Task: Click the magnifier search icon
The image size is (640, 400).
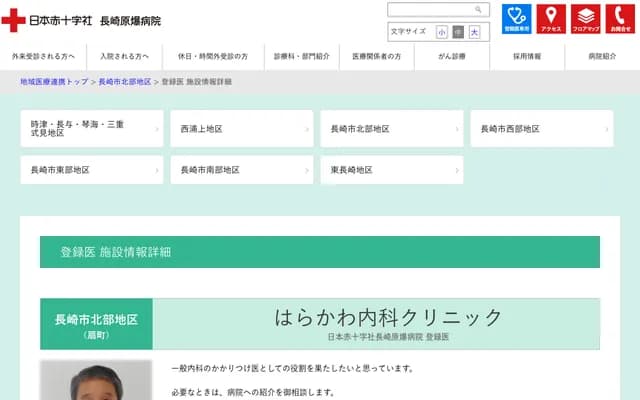Action: (479, 10)
